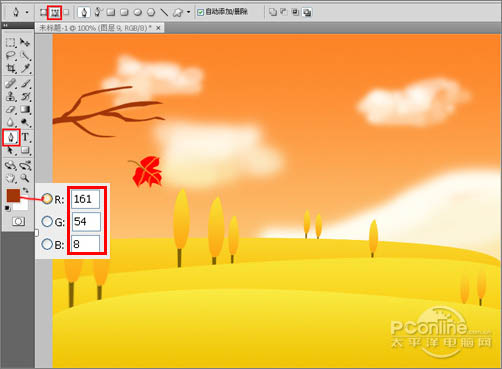Select Intersect path areas button
The image size is (502, 369).
tap(295, 12)
